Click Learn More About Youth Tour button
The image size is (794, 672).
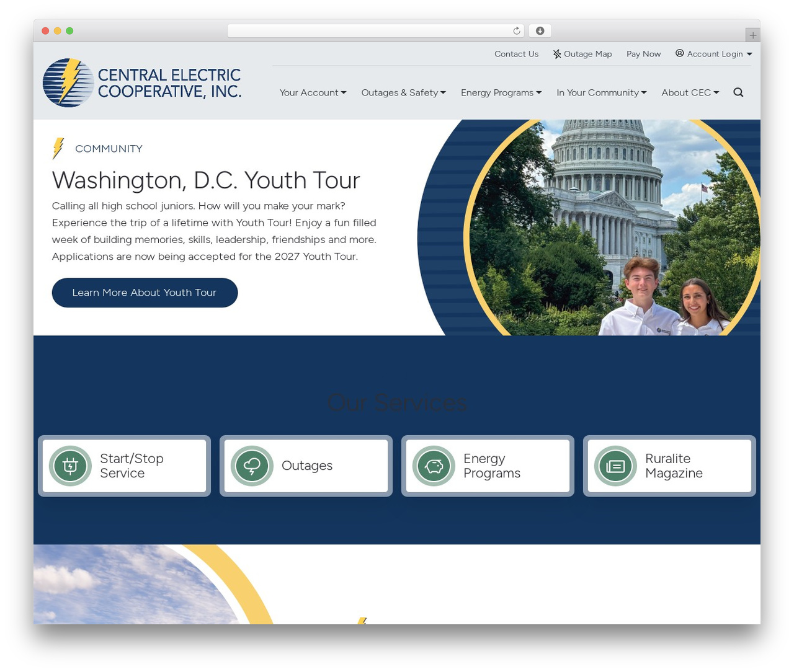click(x=145, y=293)
